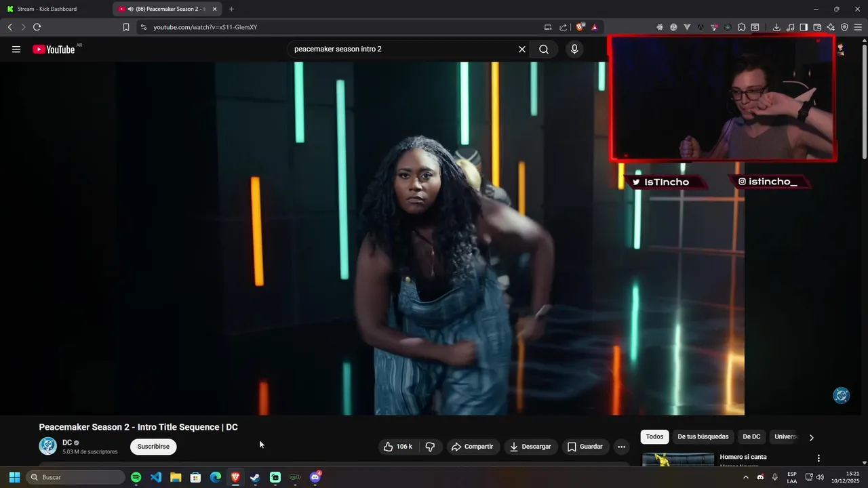Open the DC channel name link
The height and width of the screenshot is (488, 868).
(x=67, y=443)
